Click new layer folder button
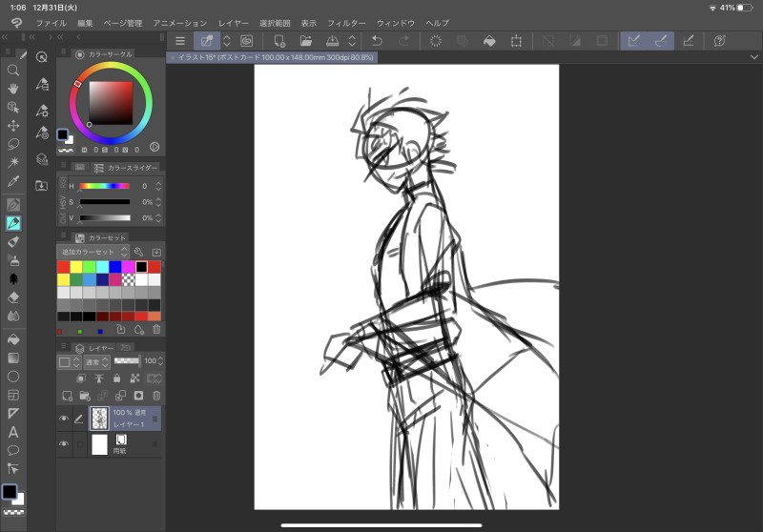 [85, 396]
